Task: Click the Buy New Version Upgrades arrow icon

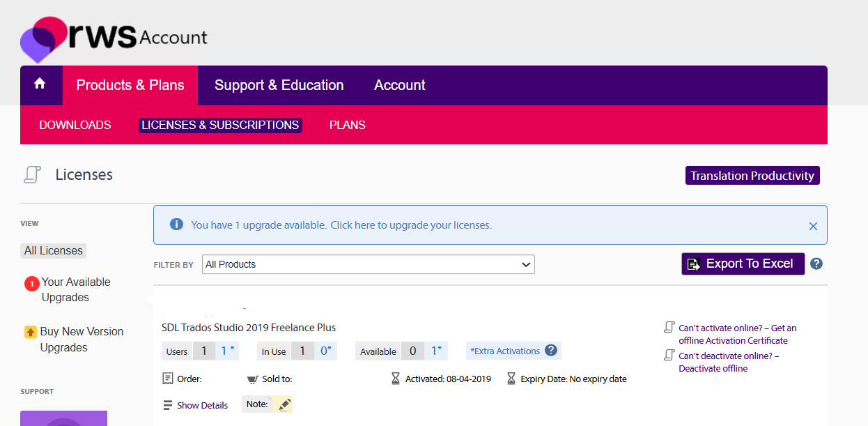Action: [31, 332]
